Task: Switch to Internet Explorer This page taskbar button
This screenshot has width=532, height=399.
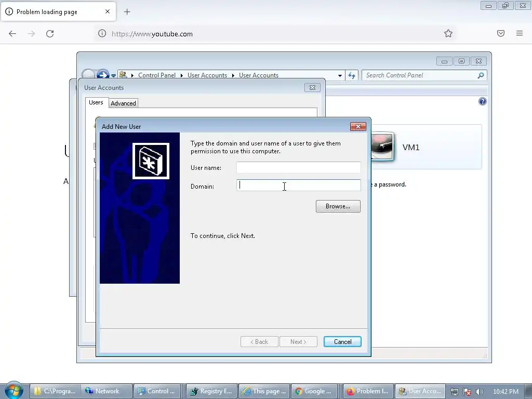Action: pyautogui.click(x=264, y=391)
